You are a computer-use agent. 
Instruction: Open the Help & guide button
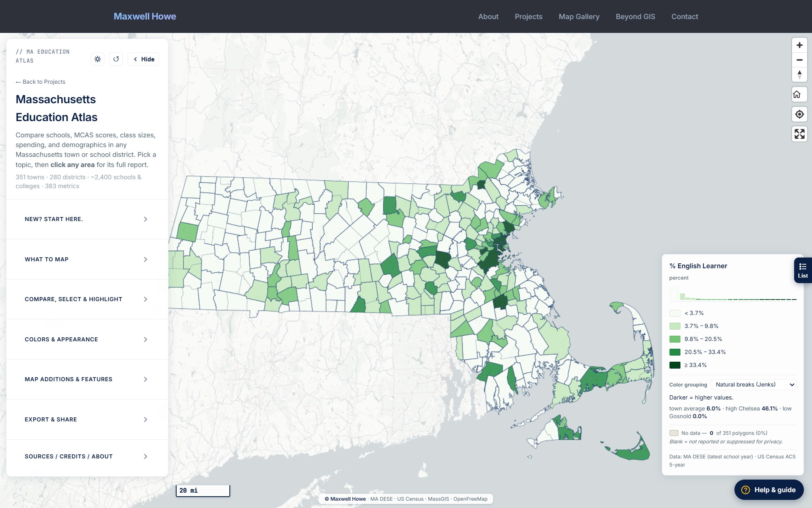click(769, 490)
